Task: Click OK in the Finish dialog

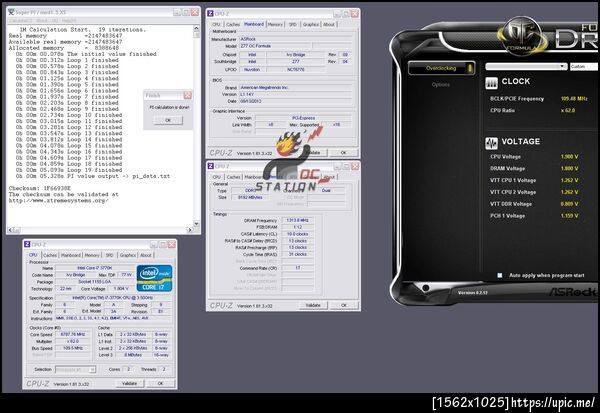Action: [168, 120]
